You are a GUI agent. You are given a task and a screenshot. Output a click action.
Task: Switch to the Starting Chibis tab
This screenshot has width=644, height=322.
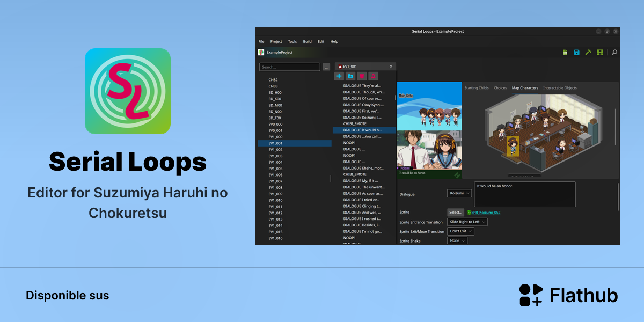(477, 88)
